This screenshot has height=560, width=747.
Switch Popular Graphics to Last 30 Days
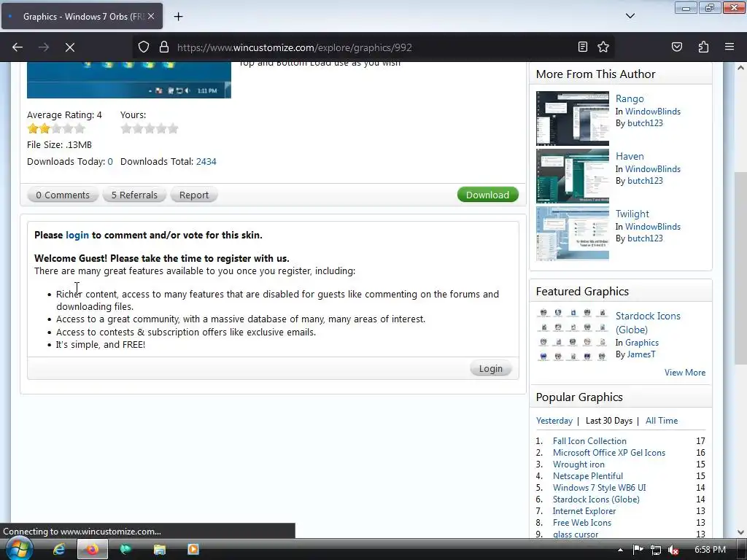coord(609,421)
